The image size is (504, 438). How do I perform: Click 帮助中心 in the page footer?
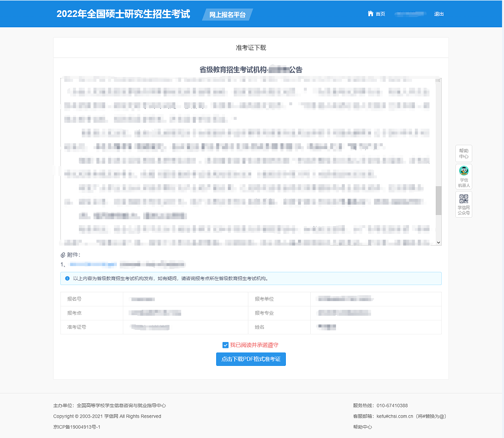362,427
